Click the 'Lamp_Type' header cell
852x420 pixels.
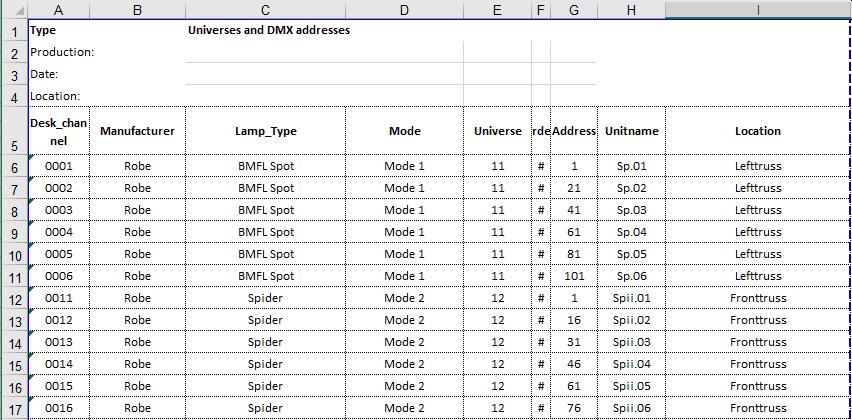coord(265,131)
